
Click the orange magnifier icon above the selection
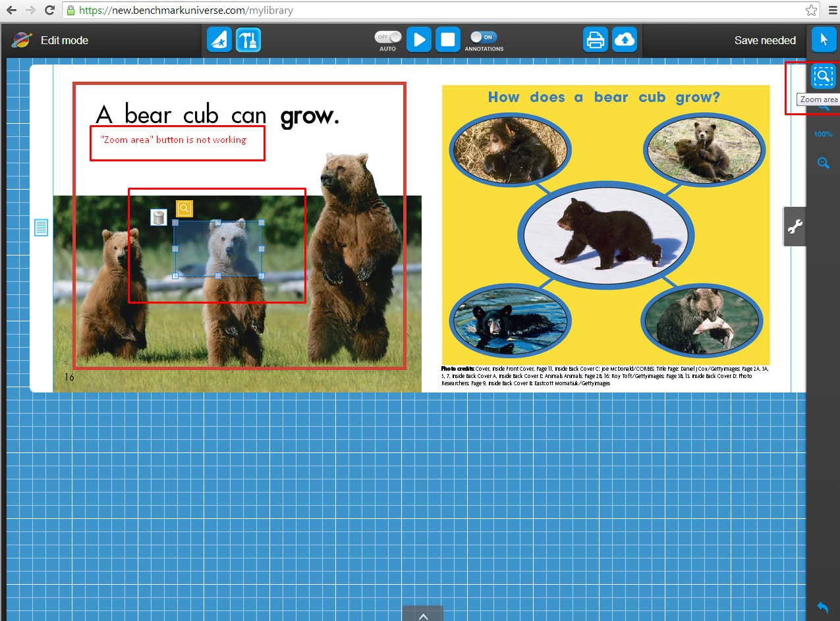point(184,209)
